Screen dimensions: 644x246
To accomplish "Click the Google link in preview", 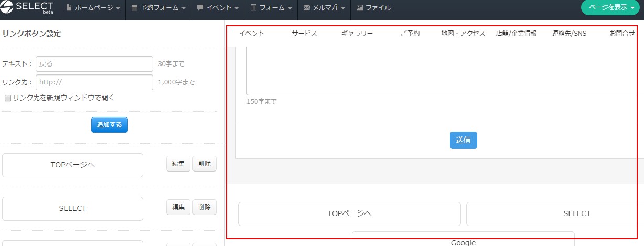I will pos(463,239).
